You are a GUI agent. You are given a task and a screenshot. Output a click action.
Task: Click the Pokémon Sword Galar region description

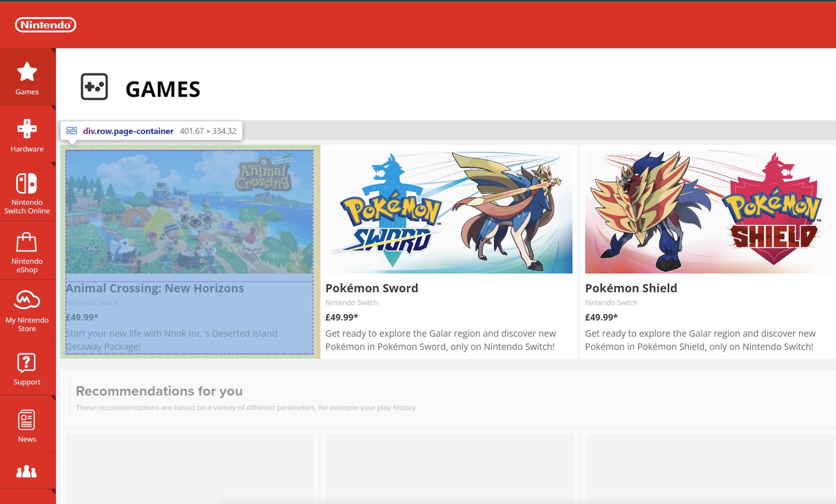coord(440,340)
